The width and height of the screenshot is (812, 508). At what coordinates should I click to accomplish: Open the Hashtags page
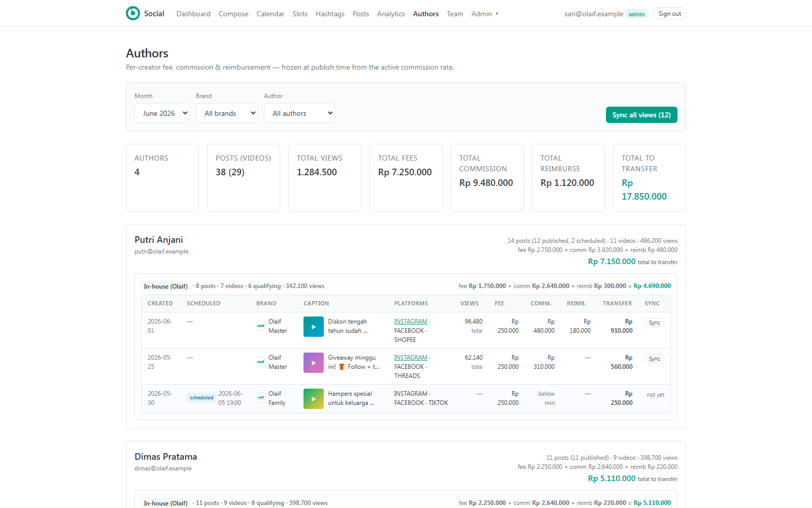pos(330,14)
